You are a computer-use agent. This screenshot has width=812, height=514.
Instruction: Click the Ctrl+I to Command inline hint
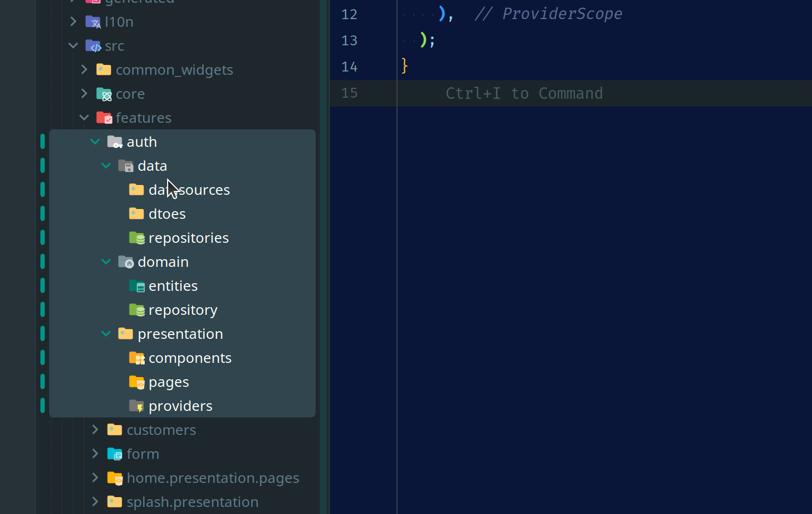pos(524,93)
